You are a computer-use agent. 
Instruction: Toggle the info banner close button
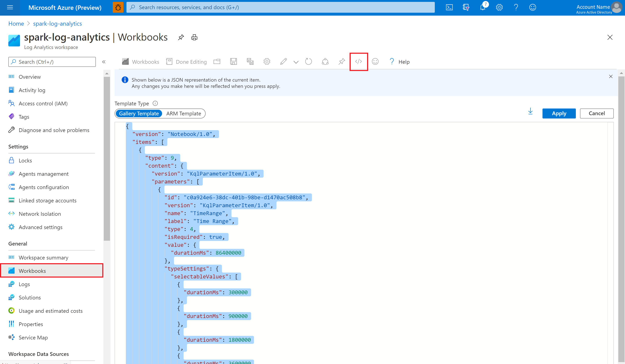[611, 77]
